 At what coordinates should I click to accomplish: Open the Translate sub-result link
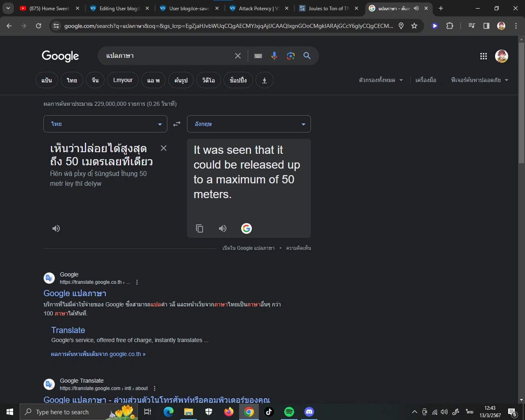[68, 330]
